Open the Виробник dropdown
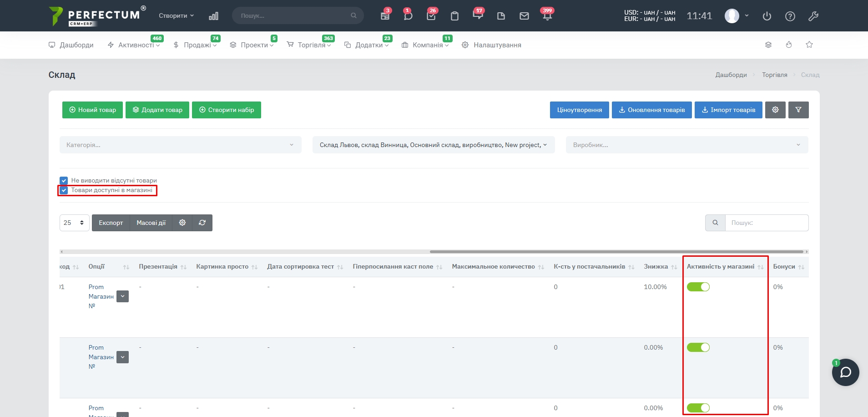 click(x=686, y=145)
